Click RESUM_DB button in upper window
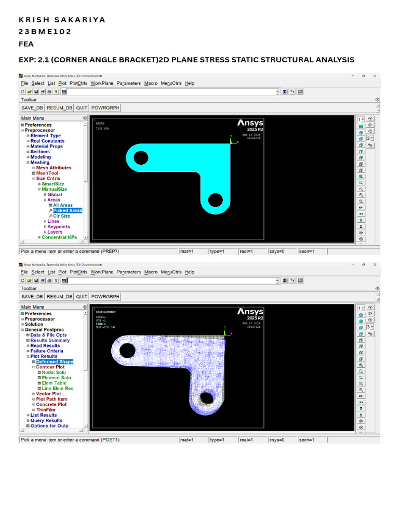Image resolution: width=399 pixels, height=532 pixels. click(59, 108)
